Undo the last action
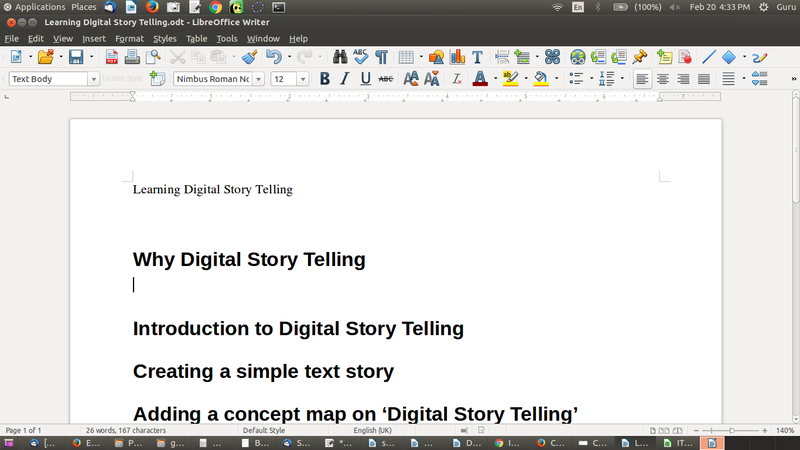The width and height of the screenshot is (800, 450). click(x=274, y=57)
